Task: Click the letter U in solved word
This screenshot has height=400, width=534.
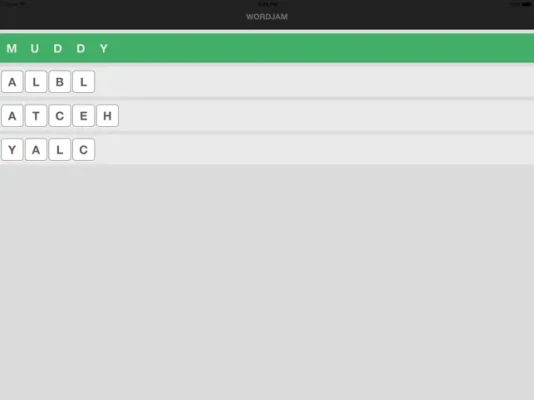Action: tap(34, 49)
